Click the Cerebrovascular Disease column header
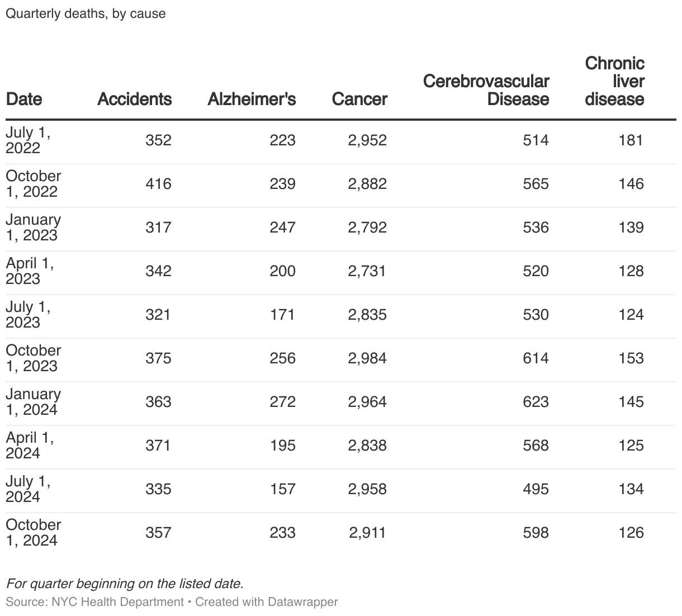Viewport: 682px width, 616px height. tap(486, 90)
